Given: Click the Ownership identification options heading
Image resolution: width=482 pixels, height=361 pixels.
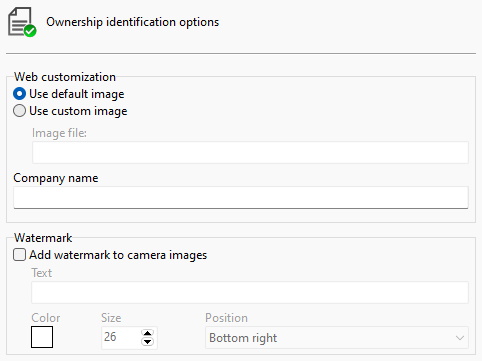Looking at the screenshot, I should click(x=133, y=22).
